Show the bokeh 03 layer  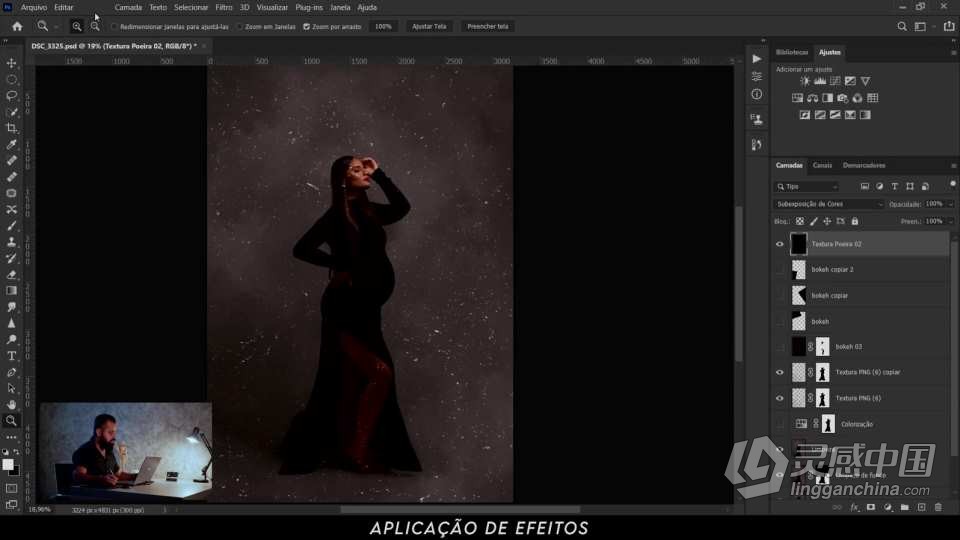[x=779, y=347]
